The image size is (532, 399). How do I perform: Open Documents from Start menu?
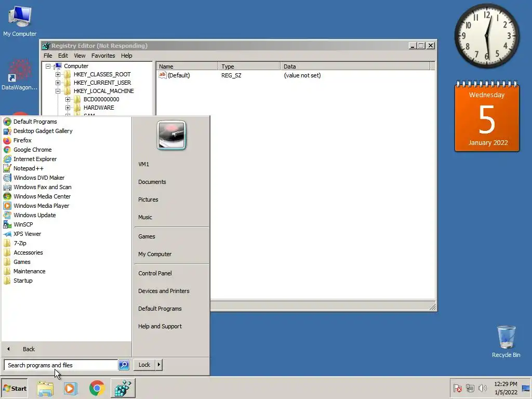[x=152, y=182]
